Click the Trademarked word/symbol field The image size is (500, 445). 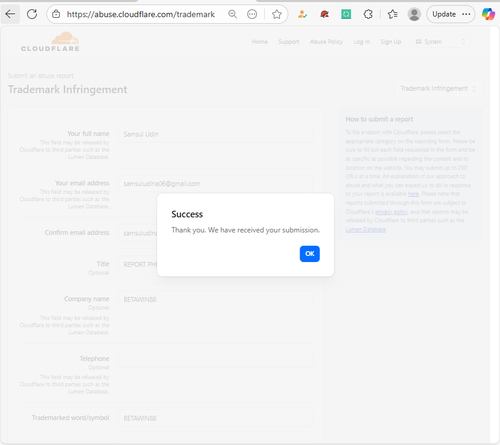click(x=215, y=418)
